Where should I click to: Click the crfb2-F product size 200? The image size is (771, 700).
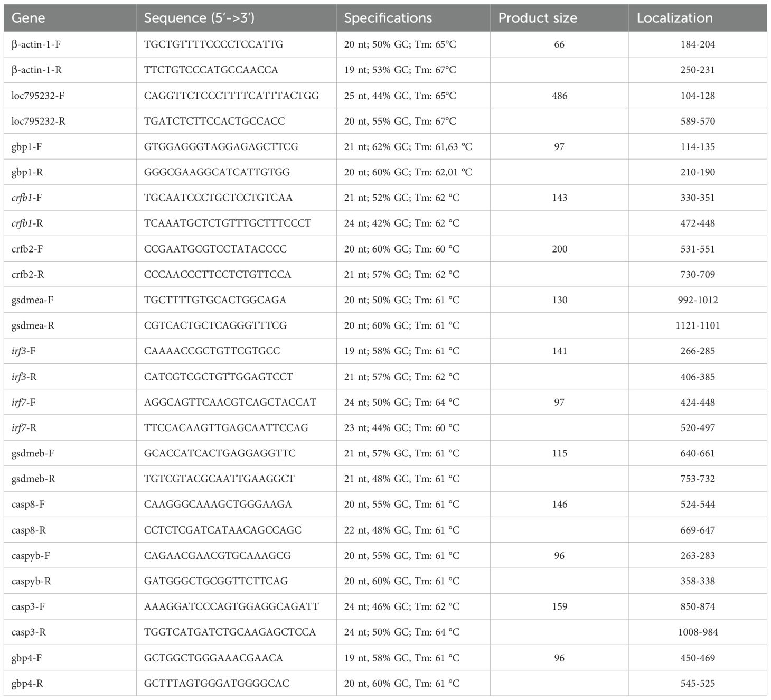559,249
